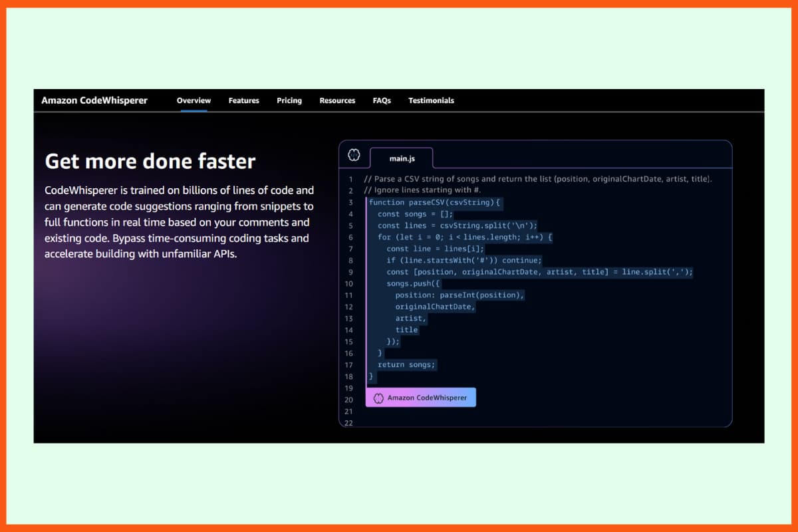Click the CodeWhisperer icon inside the suggestion badge

coord(378,397)
